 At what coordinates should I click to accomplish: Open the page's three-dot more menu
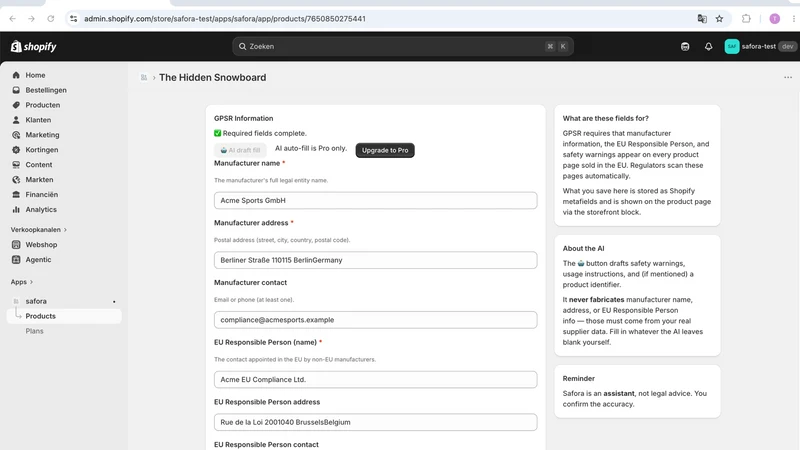(788, 78)
